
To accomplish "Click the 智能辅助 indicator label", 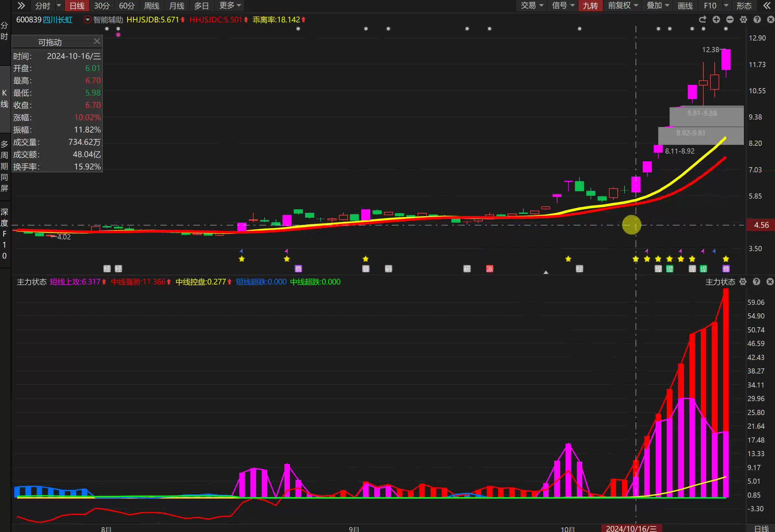I will pos(108,20).
